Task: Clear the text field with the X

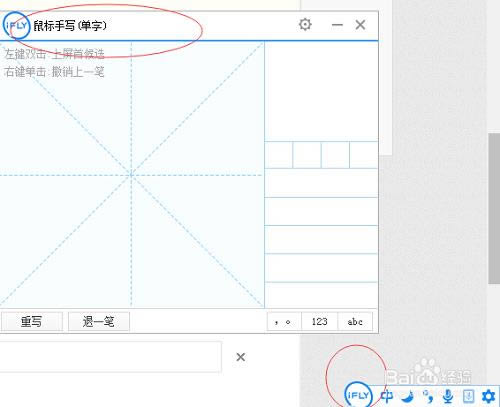Action: (x=241, y=357)
